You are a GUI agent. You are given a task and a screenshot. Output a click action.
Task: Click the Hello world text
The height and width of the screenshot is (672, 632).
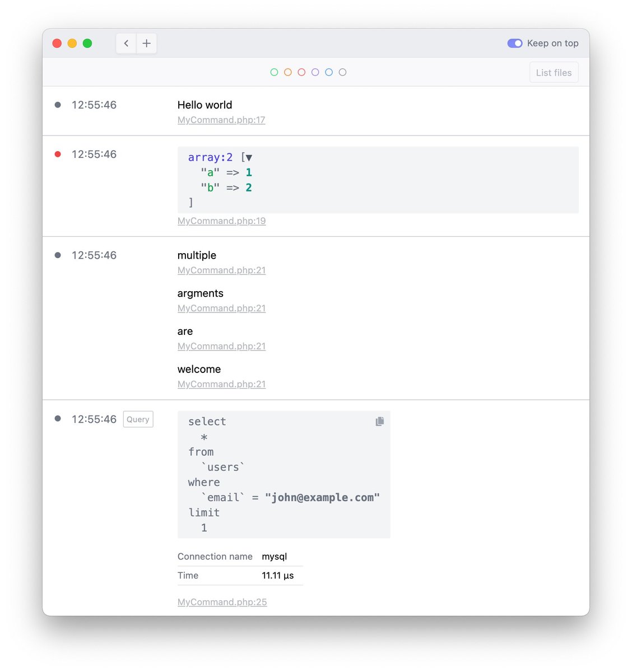point(205,105)
